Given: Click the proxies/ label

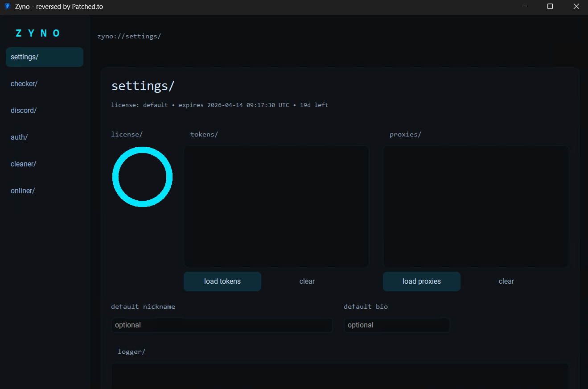Looking at the screenshot, I should (x=406, y=134).
